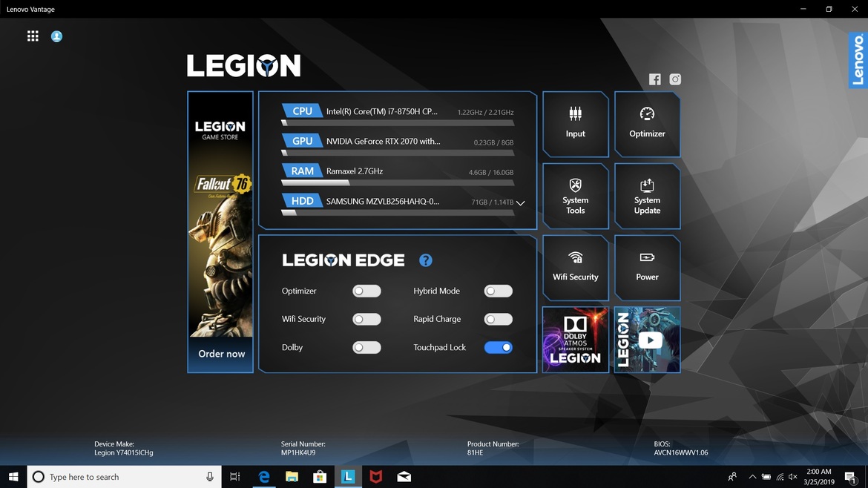868x488 pixels.
Task: Open network Wi-Fi tray icon
Action: coord(780,476)
